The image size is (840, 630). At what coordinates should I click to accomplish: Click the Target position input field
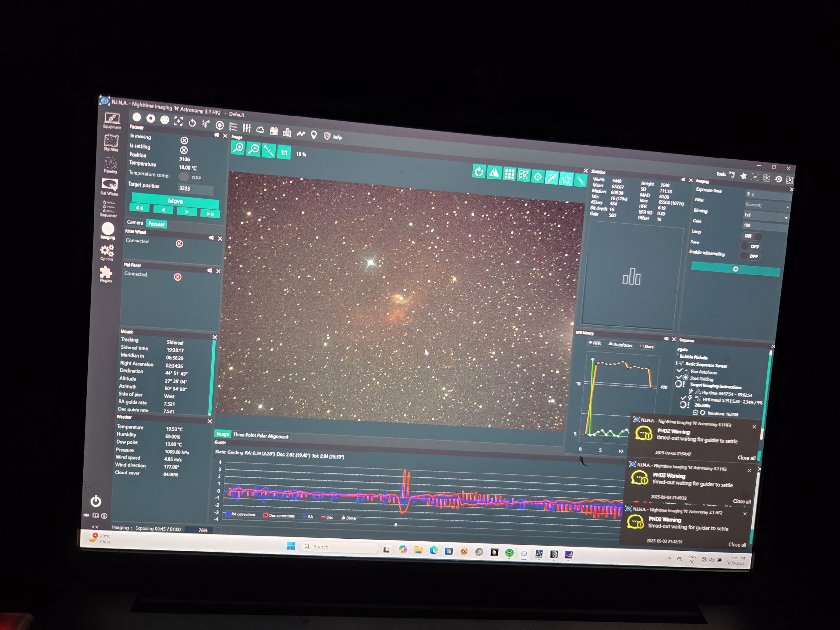tap(195, 189)
